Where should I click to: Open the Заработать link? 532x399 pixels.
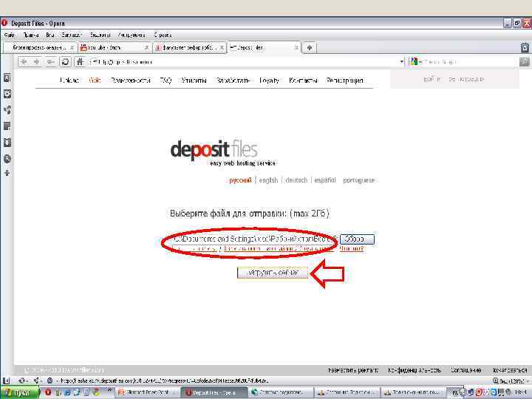click(233, 81)
